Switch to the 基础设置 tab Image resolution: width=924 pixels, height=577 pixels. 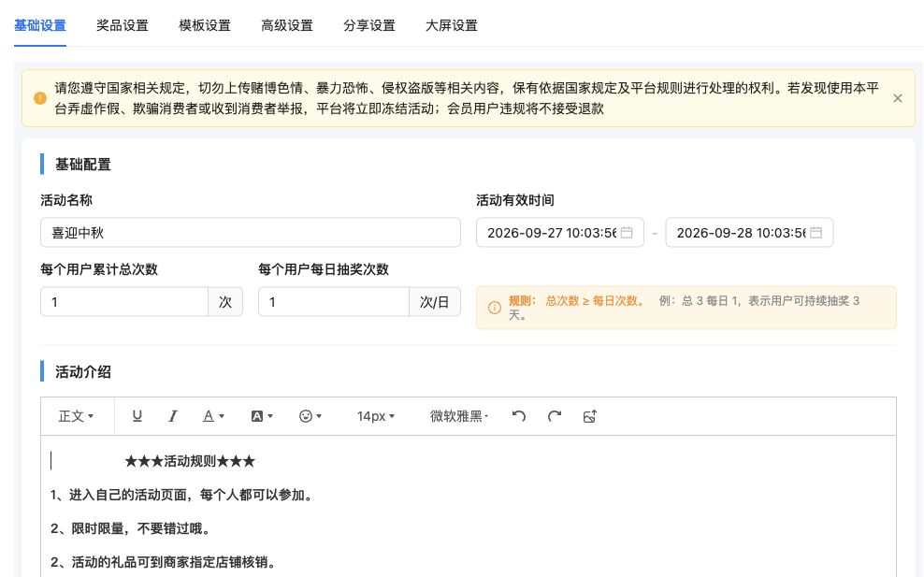40,25
